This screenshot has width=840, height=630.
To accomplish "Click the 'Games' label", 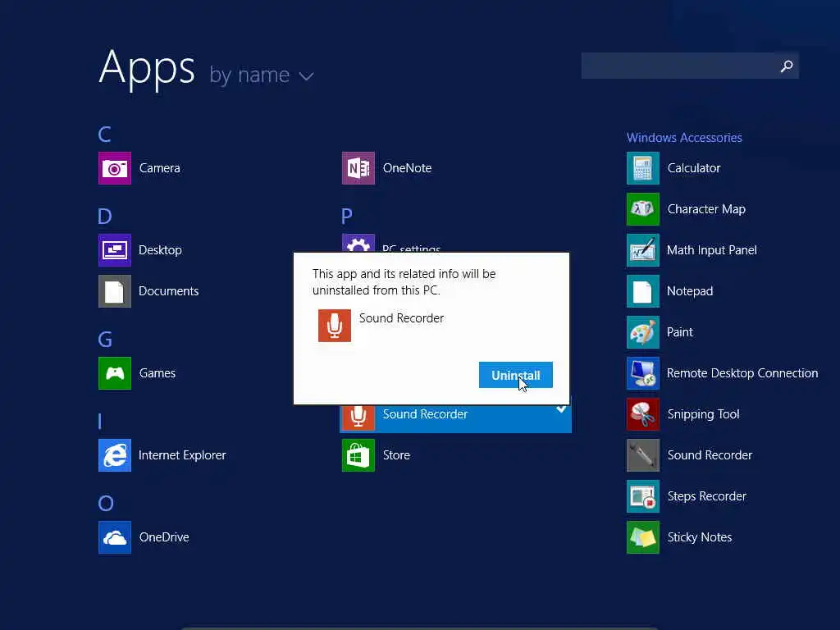I will (157, 373).
